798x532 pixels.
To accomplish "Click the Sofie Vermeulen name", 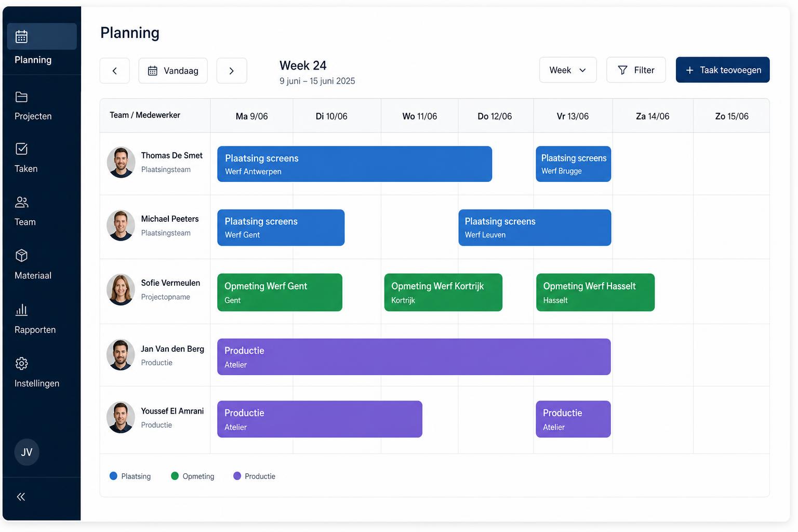I will [170, 283].
